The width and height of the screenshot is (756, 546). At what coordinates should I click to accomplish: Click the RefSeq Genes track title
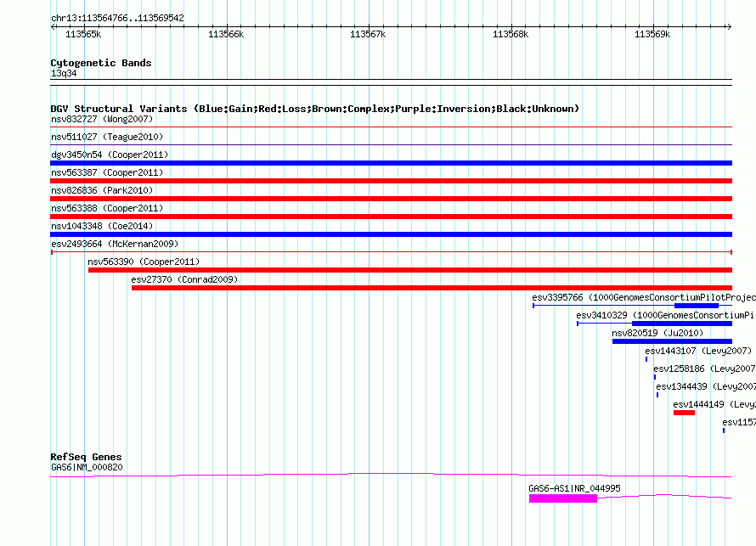pos(86,456)
